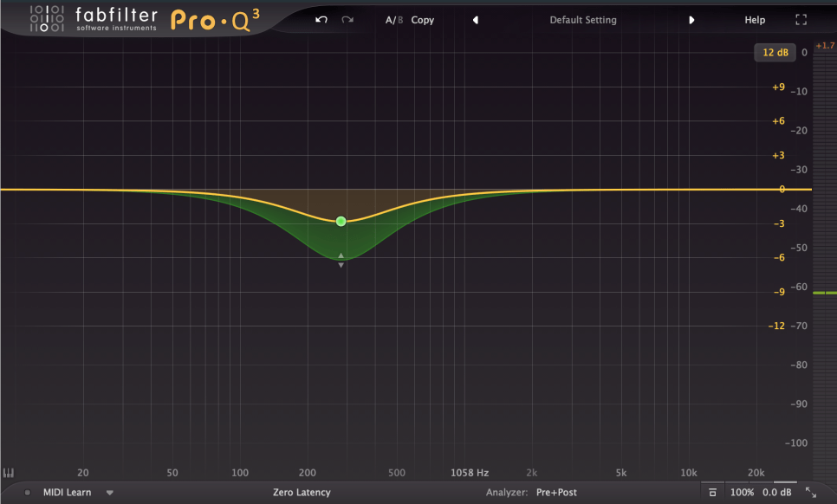This screenshot has height=504, width=837.
Task: Go to the previous preset arrow
Action: (x=475, y=20)
